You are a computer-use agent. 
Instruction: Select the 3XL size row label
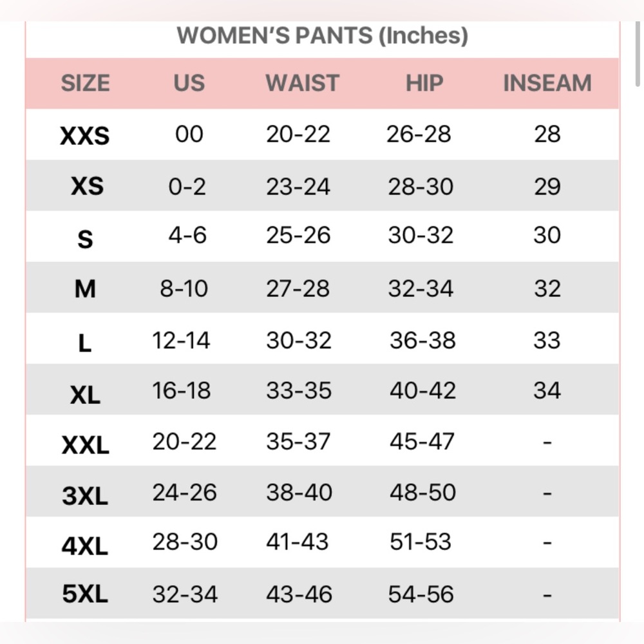click(x=85, y=496)
